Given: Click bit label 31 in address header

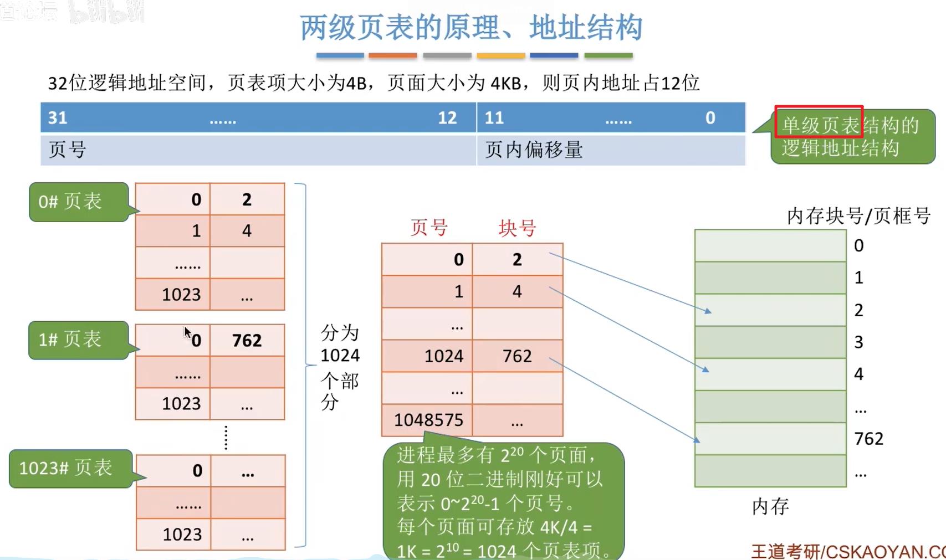Looking at the screenshot, I should 58,118.
